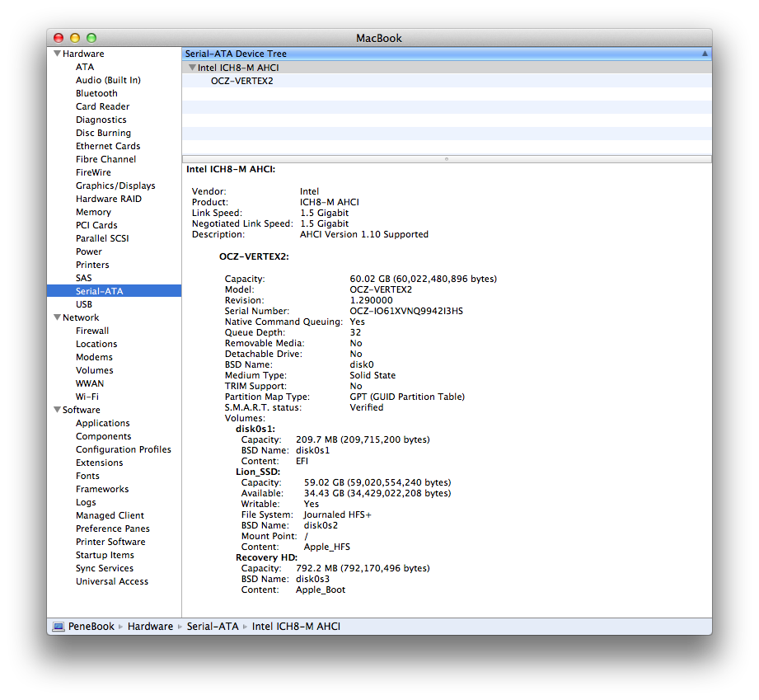
Task: Collapse the Hardware section triangle
Action: (57, 54)
